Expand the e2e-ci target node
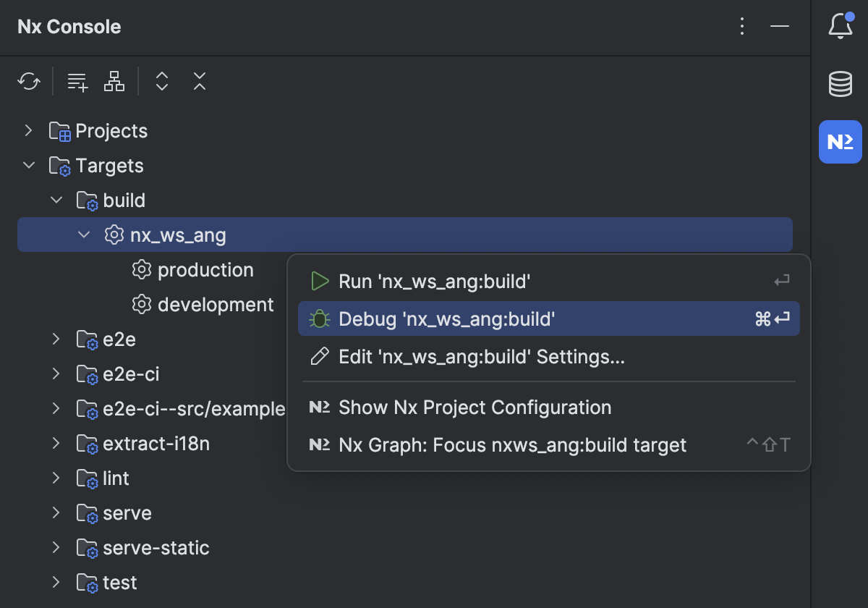The width and height of the screenshot is (868, 608). tap(56, 374)
